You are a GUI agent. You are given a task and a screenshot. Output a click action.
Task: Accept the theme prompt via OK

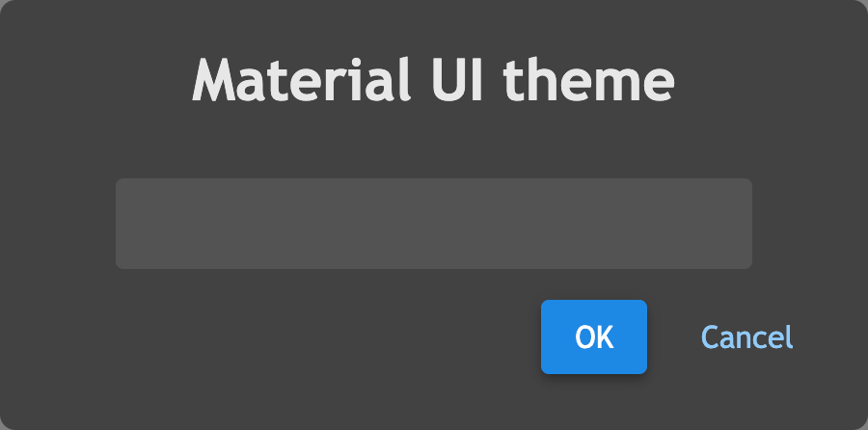point(593,336)
